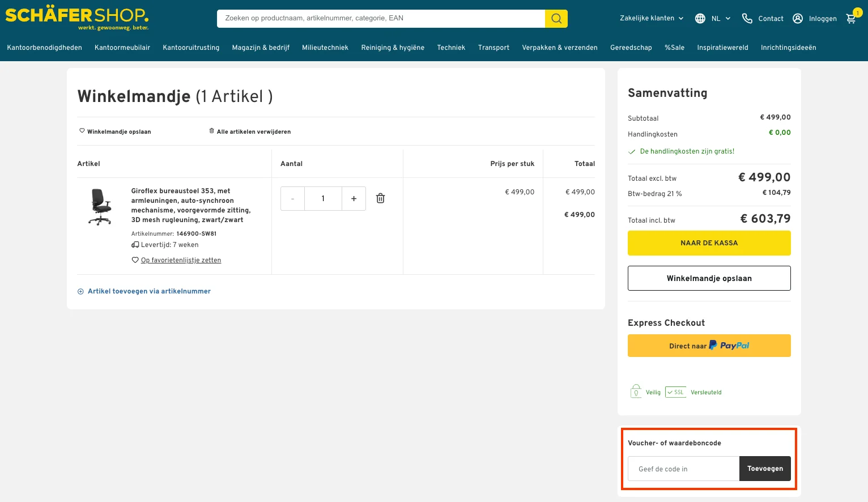Open the Magazijn & bedrijf category
This screenshot has width=868, height=502.
[x=261, y=48]
